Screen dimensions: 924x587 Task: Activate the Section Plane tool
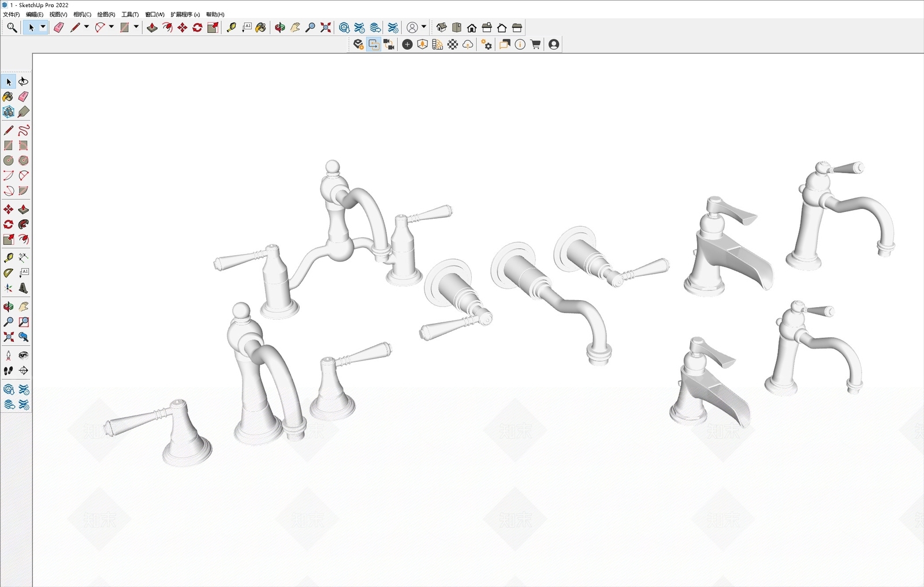tap(24, 371)
